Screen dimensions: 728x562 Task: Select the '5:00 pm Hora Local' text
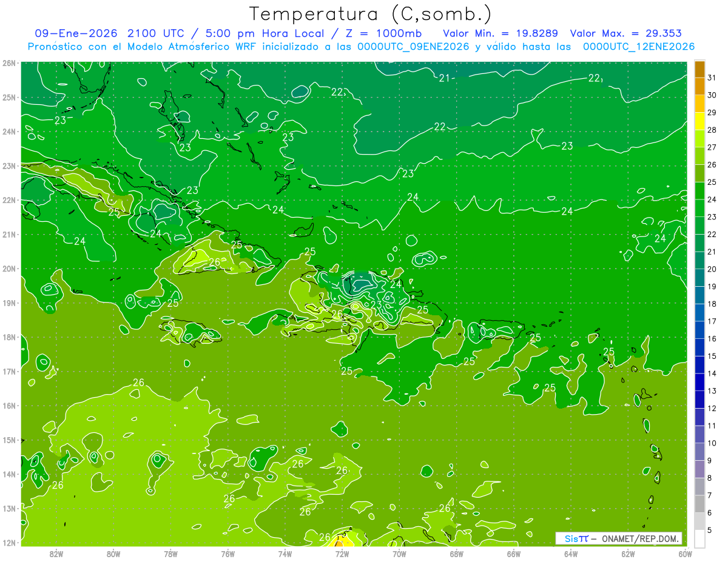(x=265, y=33)
